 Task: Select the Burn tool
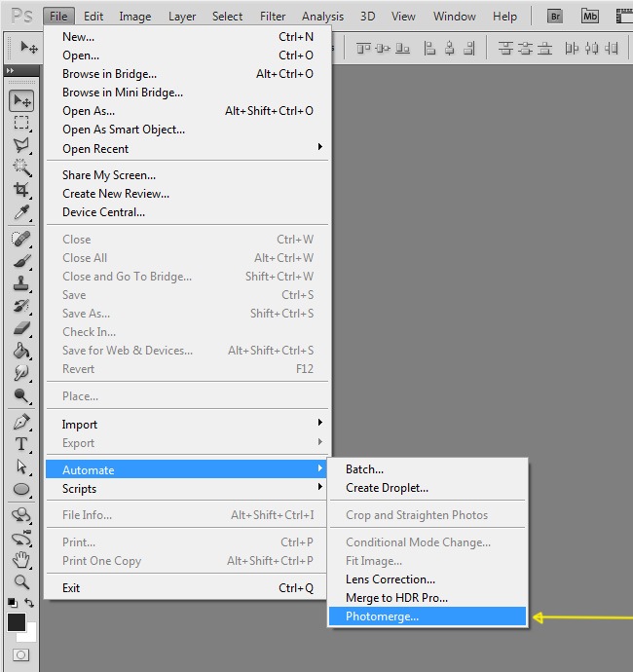click(x=21, y=395)
